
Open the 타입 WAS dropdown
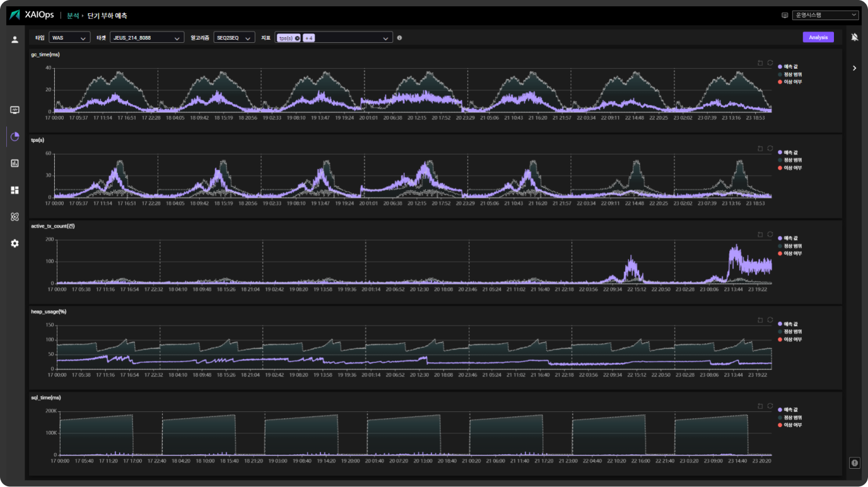click(69, 38)
